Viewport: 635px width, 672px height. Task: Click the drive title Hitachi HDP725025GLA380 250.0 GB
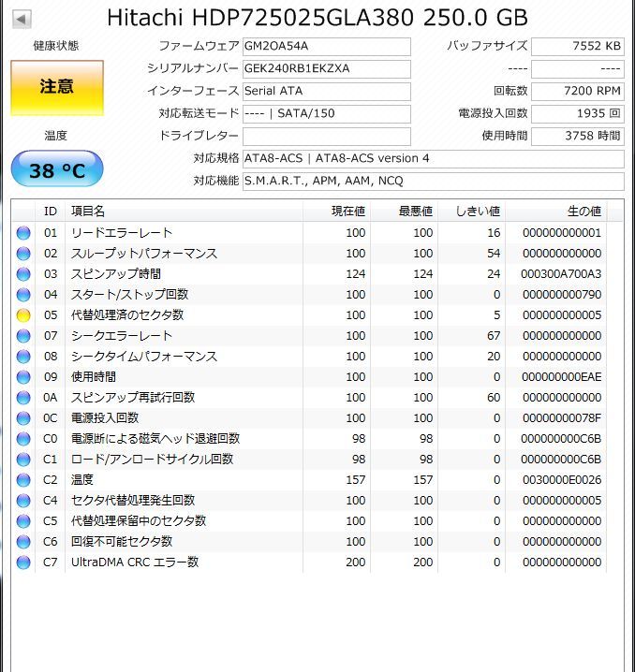click(x=317, y=18)
